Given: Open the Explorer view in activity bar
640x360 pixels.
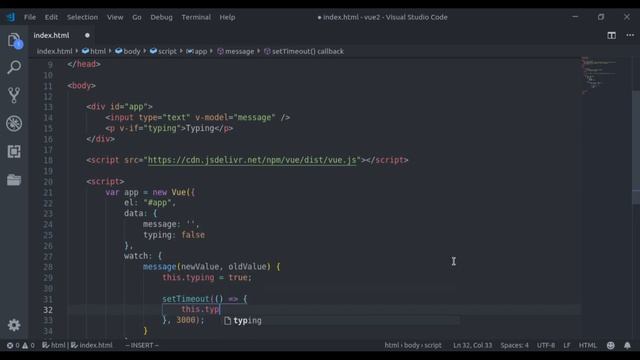Looking at the screenshot, I should (x=14, y=41).
